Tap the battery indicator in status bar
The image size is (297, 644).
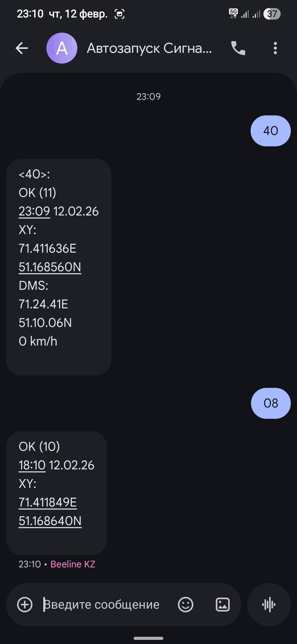[272, 14]
